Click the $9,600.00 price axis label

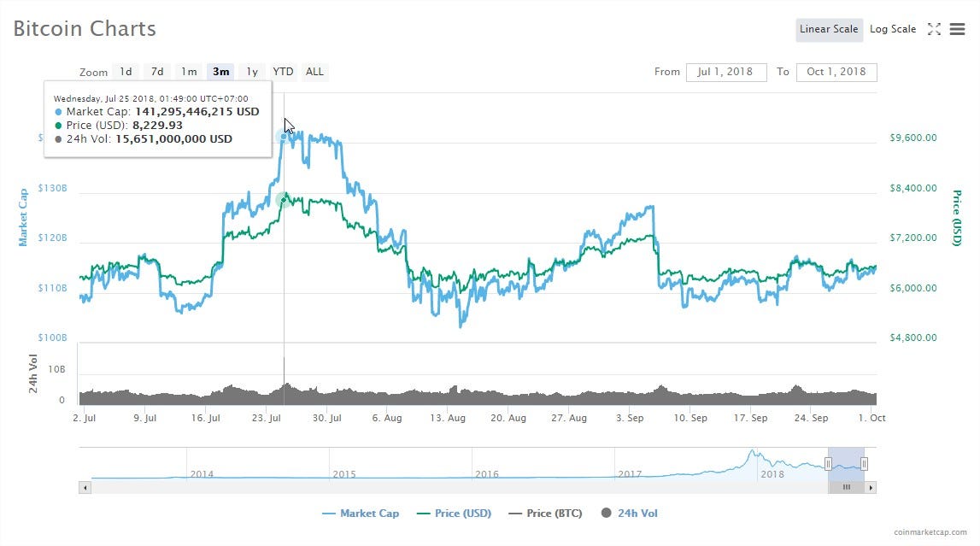pyautogui.click(x=913, y=138)
